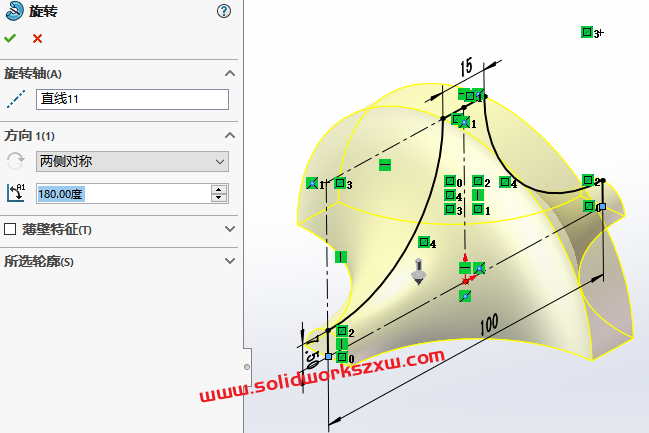Open the help question mark icon
Viewport: 649px width, 433px height.
pyautogui.click(x=224, y=11)
